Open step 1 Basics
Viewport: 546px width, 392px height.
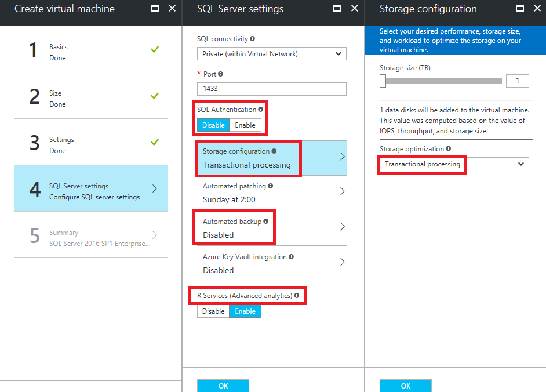pos(91,49)
